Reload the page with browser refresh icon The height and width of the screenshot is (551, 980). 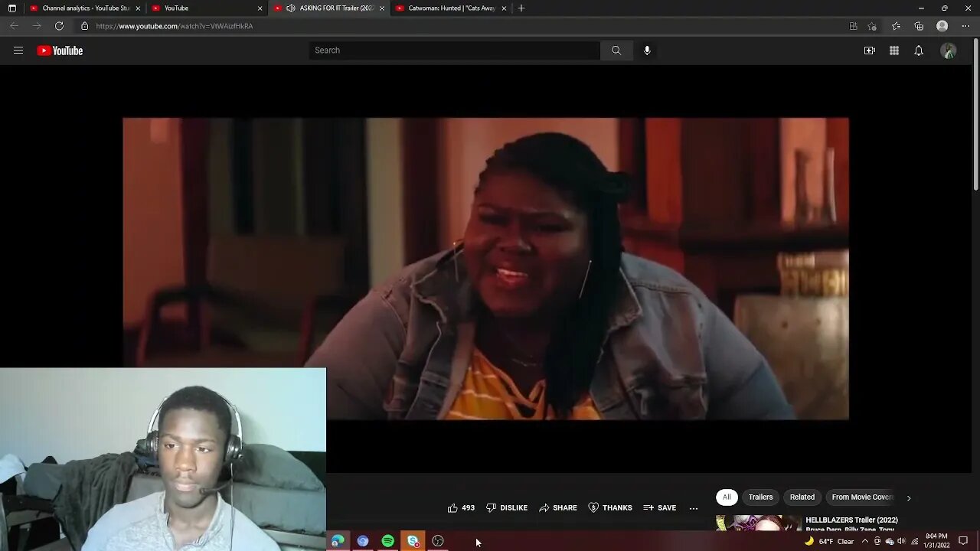coord(59,26)
